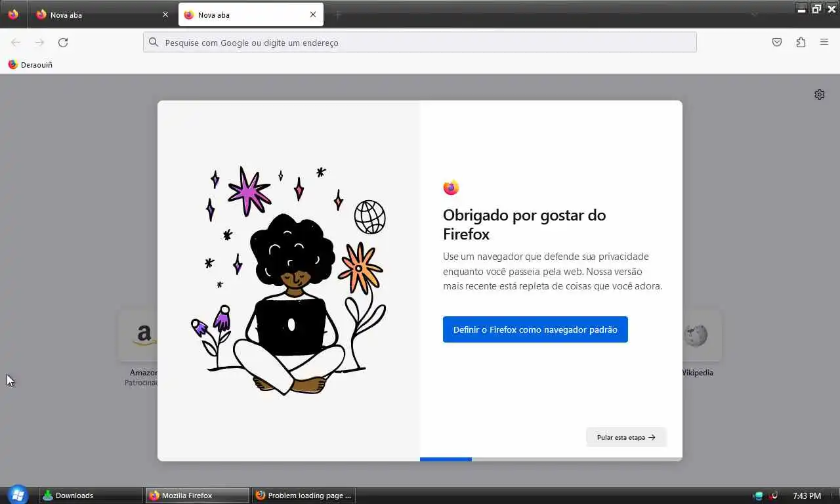Screen dimensions: 840x504
Task: Click the Firefox View icon in tab strip
Action: tap(13, 14)
